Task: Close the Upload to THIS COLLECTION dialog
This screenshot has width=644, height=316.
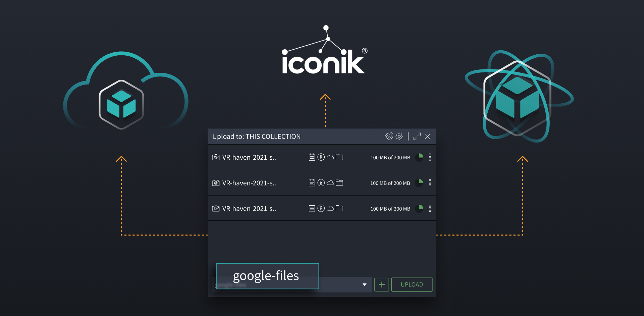Action: tap(428, 137)
